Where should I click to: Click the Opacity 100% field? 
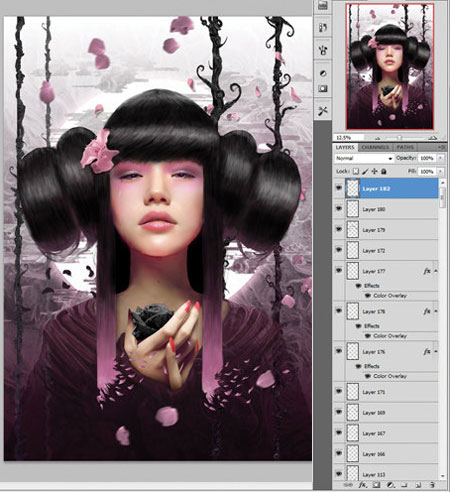[427, 158]
